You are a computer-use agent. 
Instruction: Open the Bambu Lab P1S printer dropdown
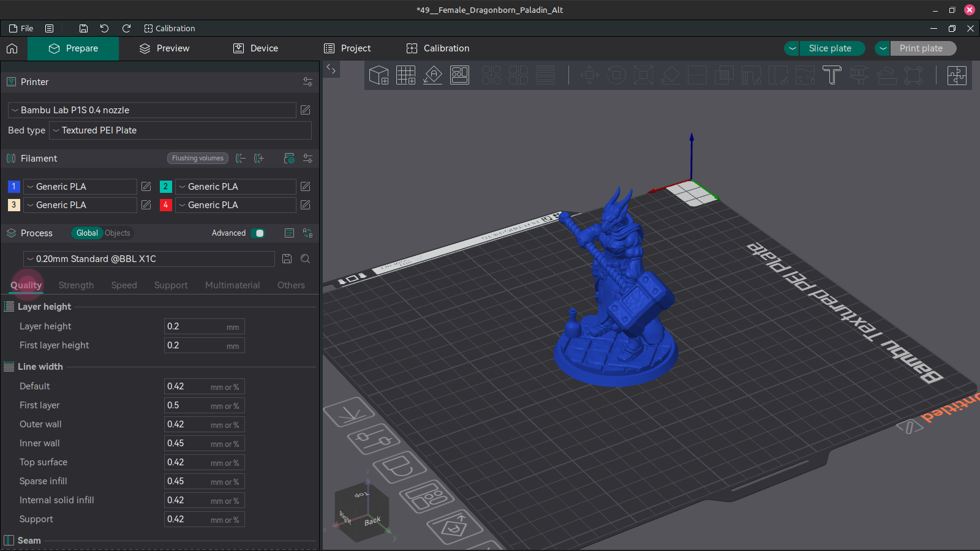click(152, 110)
